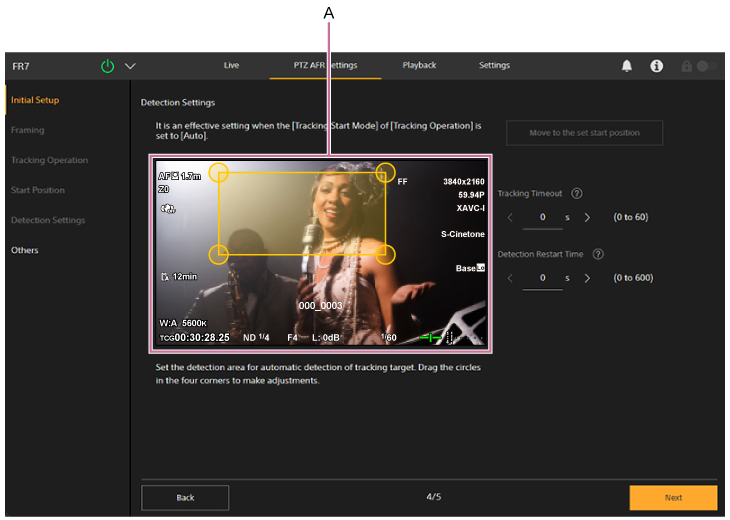Increase Tracking Timeout with right arrow

587,217
